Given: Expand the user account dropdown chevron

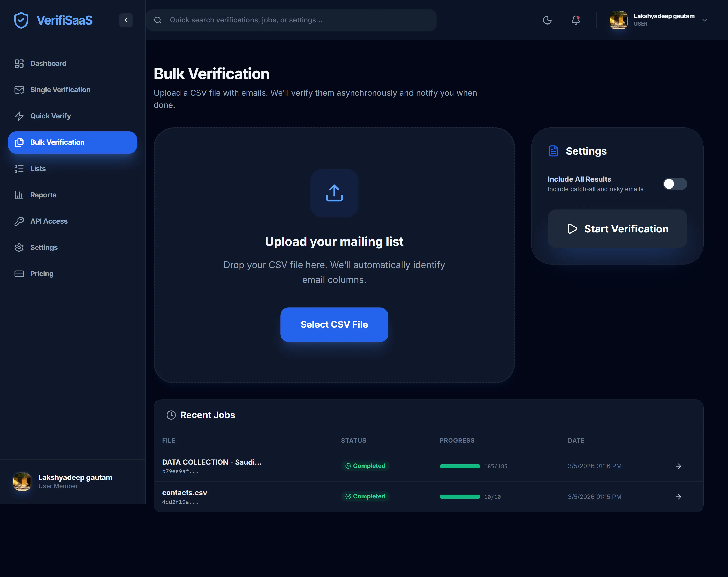Looking at the screenshot, I should pyautogui.click(x=705, y=20).
